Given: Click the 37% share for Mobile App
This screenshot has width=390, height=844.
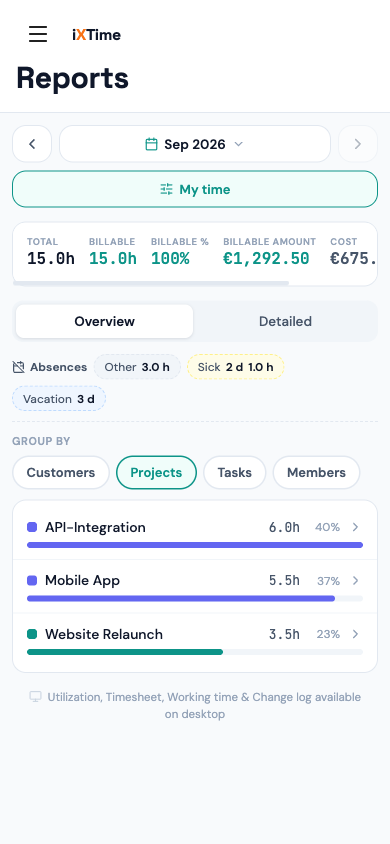Looking at the screenshot, I should coord(328,581).
